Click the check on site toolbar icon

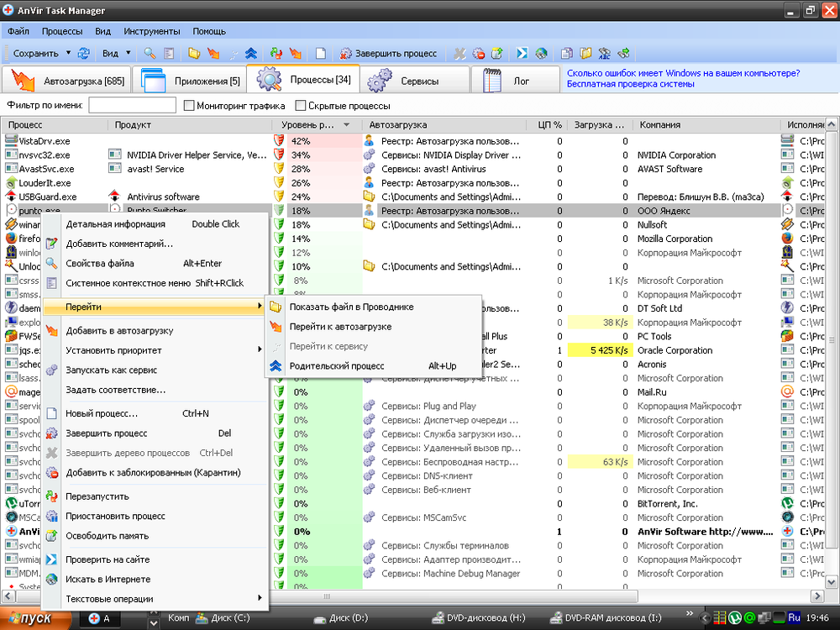(522, 53)
